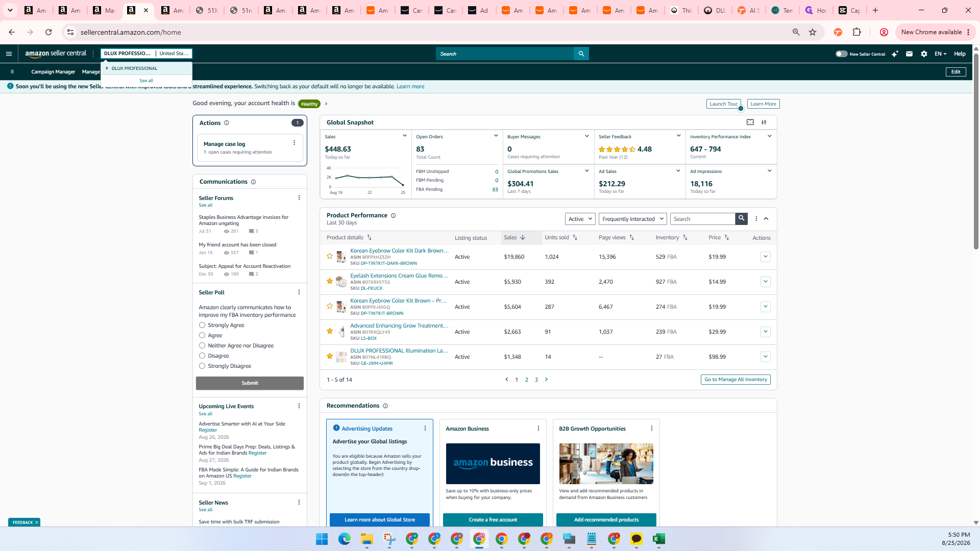The height and width of the screenshot is (551, 980).
Task: Select Agree radio option
Action: pyautogui.click(x=202, y=335)
